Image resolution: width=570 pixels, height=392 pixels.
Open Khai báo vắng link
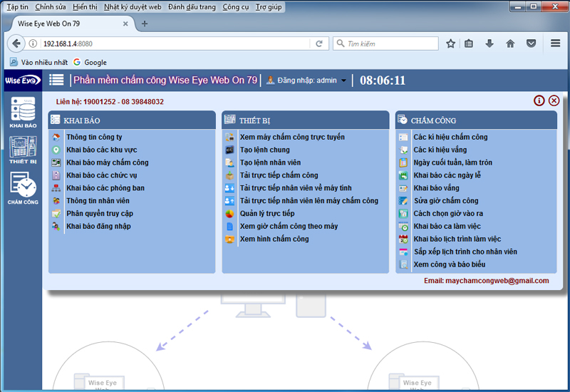tap(436, 188)
